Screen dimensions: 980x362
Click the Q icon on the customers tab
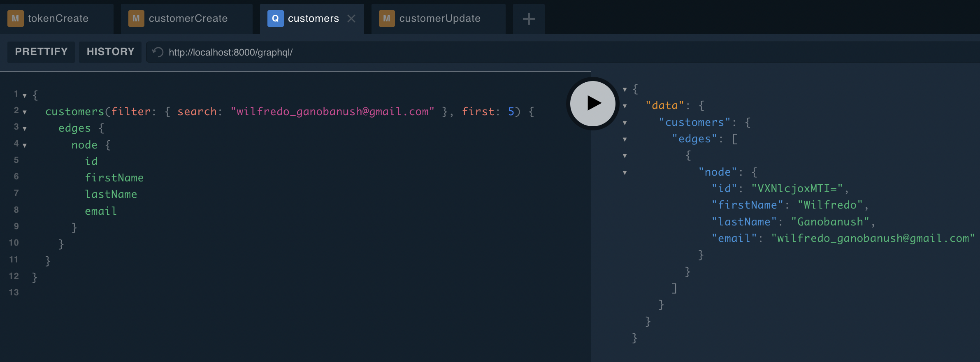point(275,19)
